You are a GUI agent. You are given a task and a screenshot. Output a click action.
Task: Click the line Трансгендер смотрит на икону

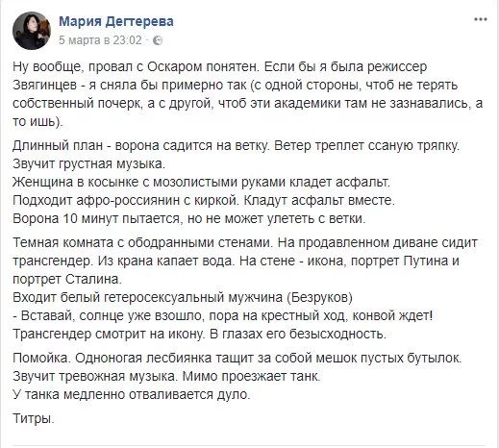pyautogui.click(x=199, y=334)
